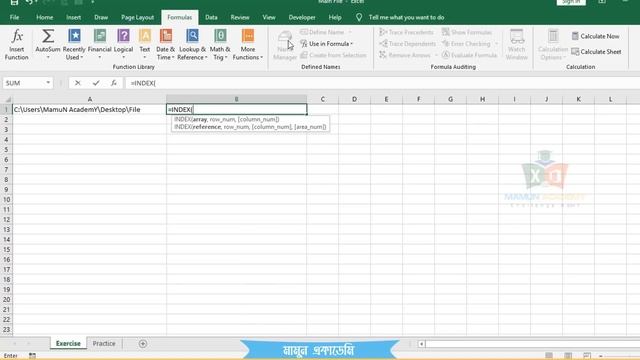Open the Help tab

[x=335, y=17]
